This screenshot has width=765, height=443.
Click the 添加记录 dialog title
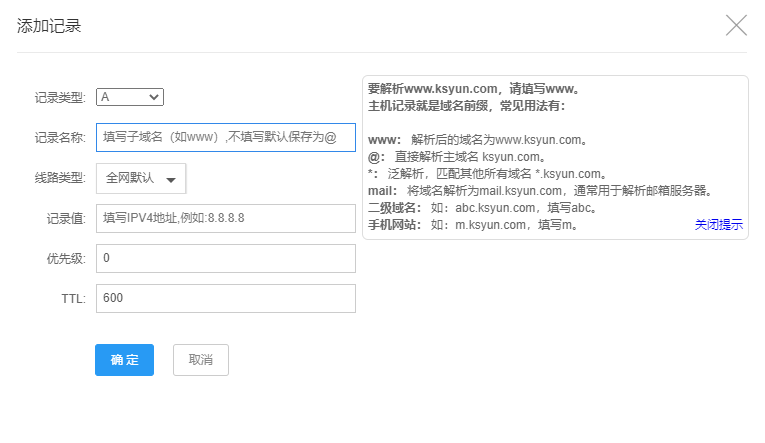(x=49, y=26)
